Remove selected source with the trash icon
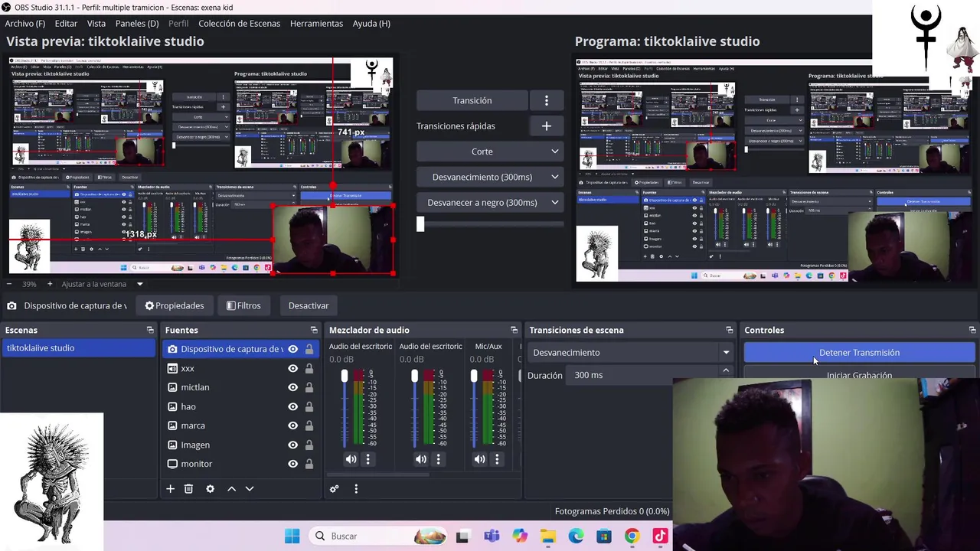Screen dimensions: 980x551 coord(188,488)
